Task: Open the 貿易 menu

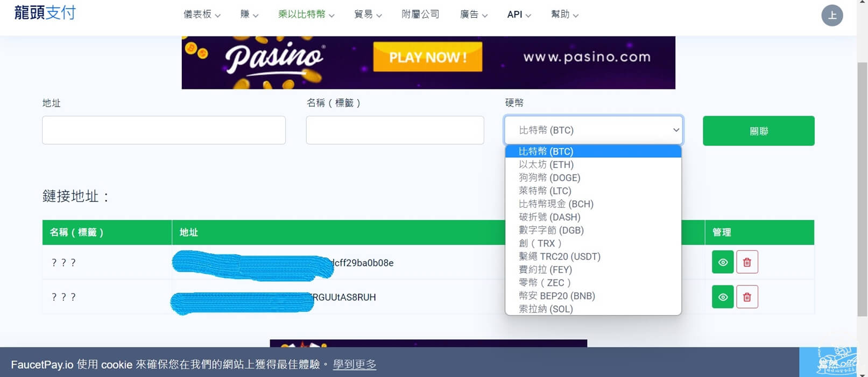Action: 368,15
